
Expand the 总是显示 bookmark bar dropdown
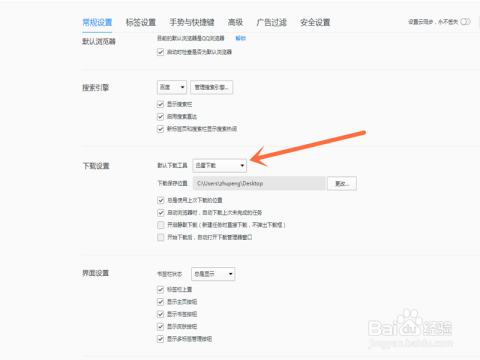click(x=213, y=274)
